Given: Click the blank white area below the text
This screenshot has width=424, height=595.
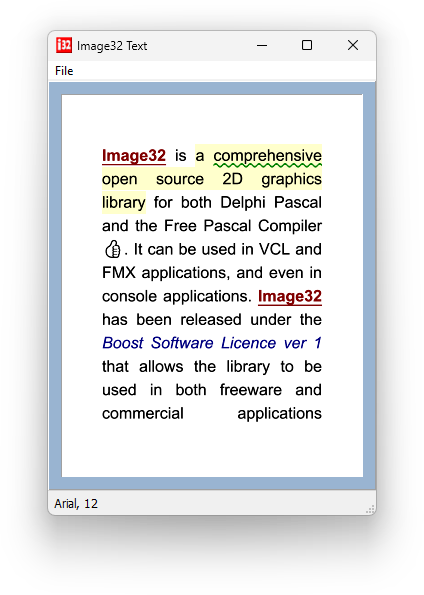Looking at the screenshot, I should click(212, 450).
